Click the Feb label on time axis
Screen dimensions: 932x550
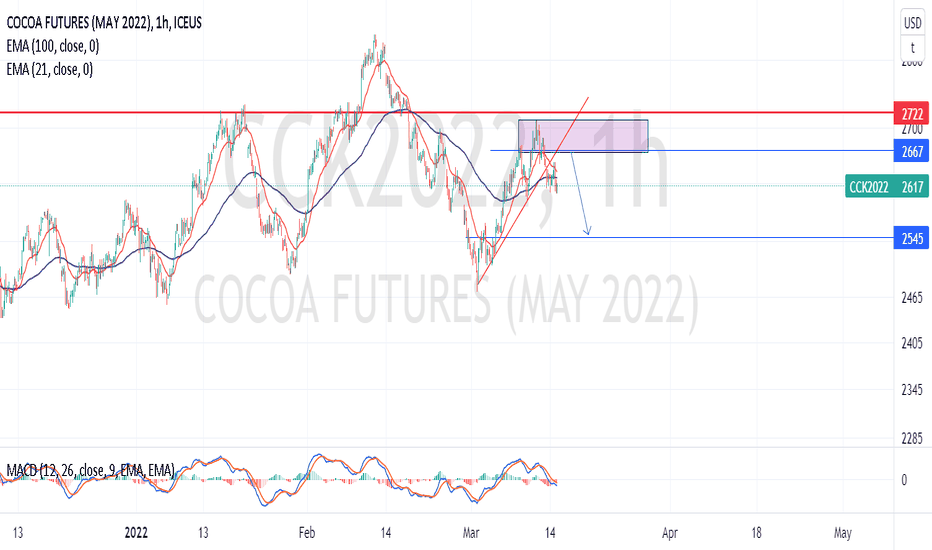pyautogui.click(x=307, y=532)
